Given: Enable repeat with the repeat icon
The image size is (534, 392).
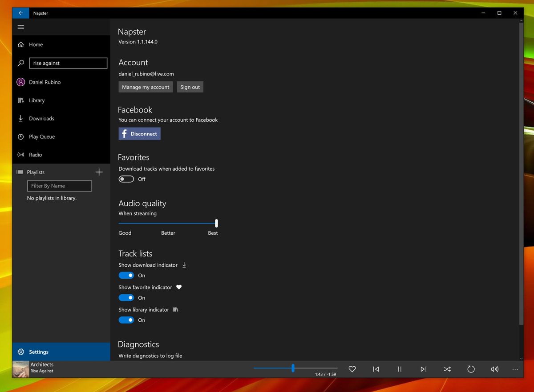Looking at the screenshot, I should point(471,369).
